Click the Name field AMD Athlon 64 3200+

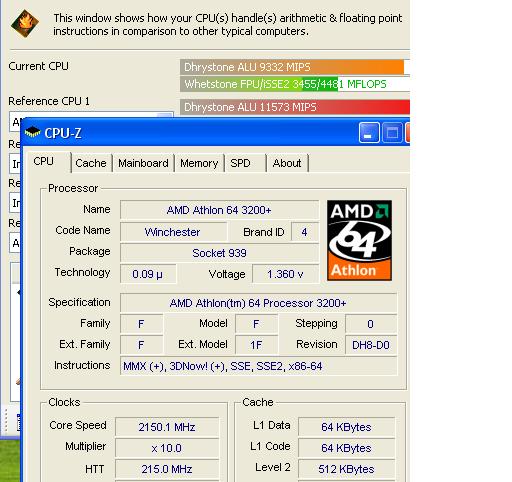219,210
